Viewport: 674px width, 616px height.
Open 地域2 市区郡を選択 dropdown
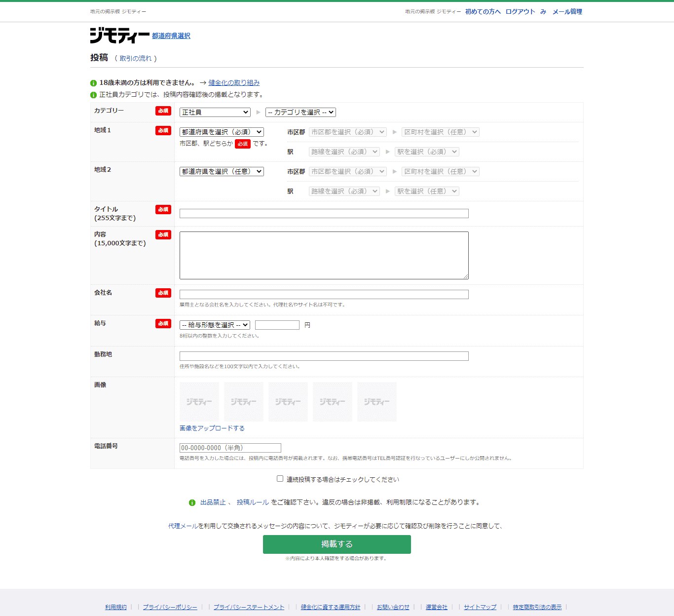348,172
